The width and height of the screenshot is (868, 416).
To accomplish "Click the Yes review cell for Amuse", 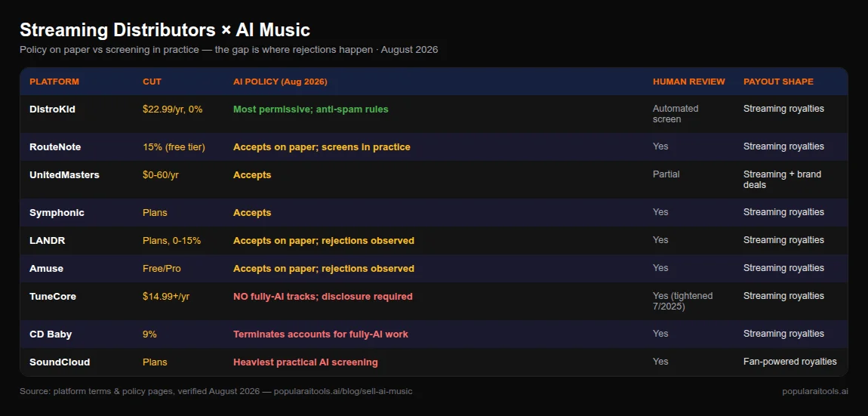I will coord(660,267).
